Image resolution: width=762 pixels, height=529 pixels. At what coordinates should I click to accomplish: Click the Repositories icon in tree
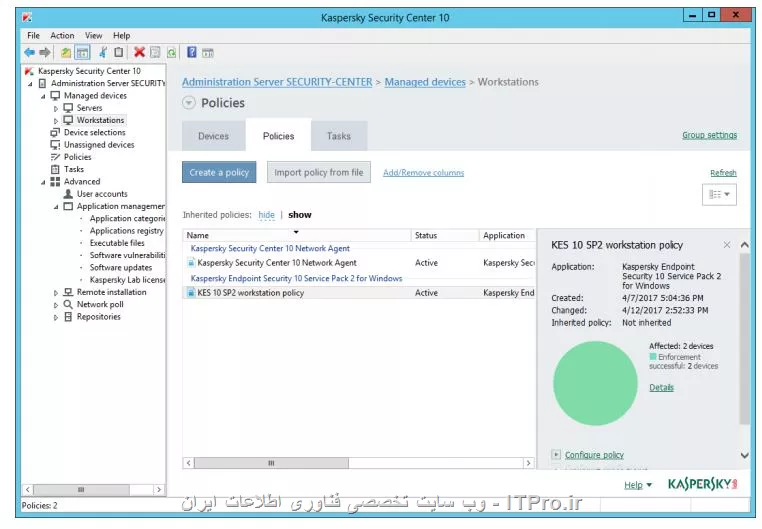[68, 317]
